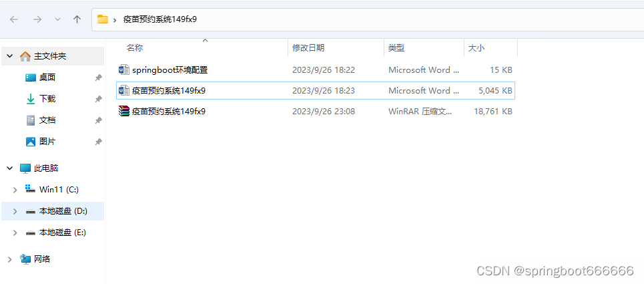Click the 18,761 KB size cell
The width and height of the screenshot is (644, 284).
click(493, 111)
